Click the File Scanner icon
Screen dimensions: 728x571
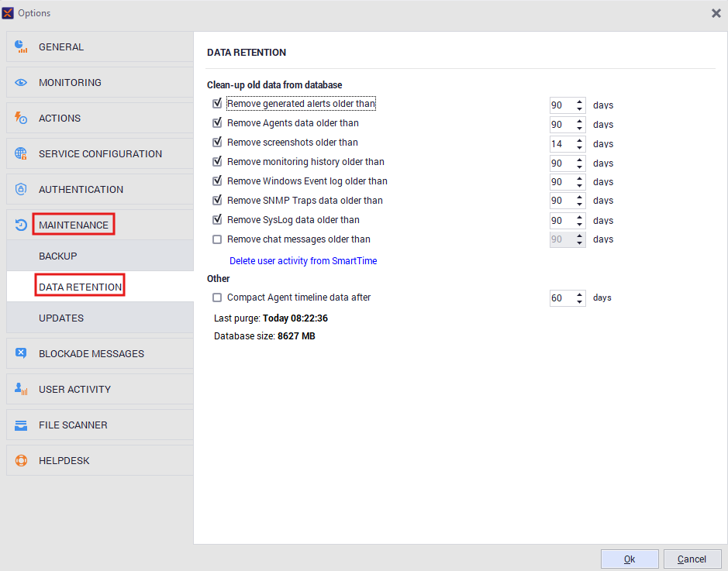pos(21,425)
